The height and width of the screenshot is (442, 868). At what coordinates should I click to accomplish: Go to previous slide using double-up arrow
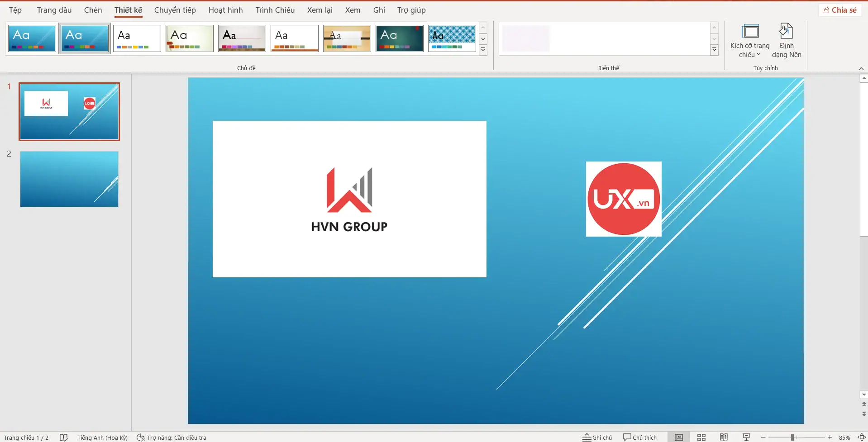[x=864, y=404]
